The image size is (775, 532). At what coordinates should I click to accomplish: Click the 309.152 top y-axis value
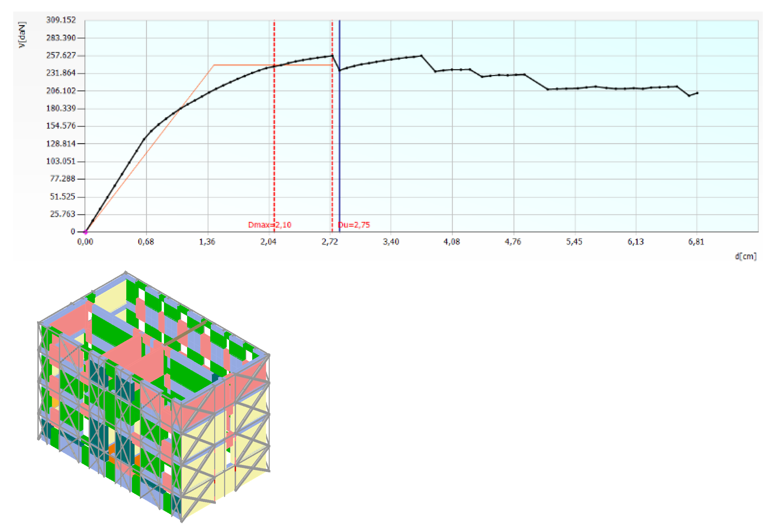click(x=61, y=20)
